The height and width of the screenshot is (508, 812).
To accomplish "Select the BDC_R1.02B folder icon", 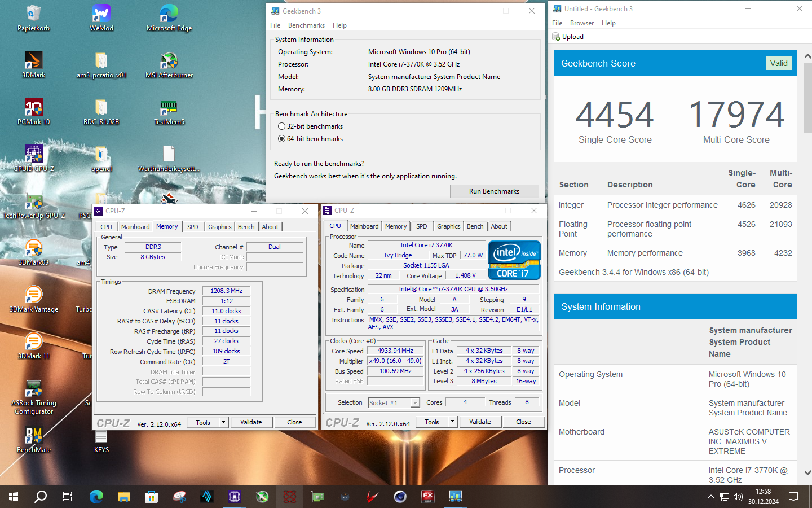I will [101, 112].
